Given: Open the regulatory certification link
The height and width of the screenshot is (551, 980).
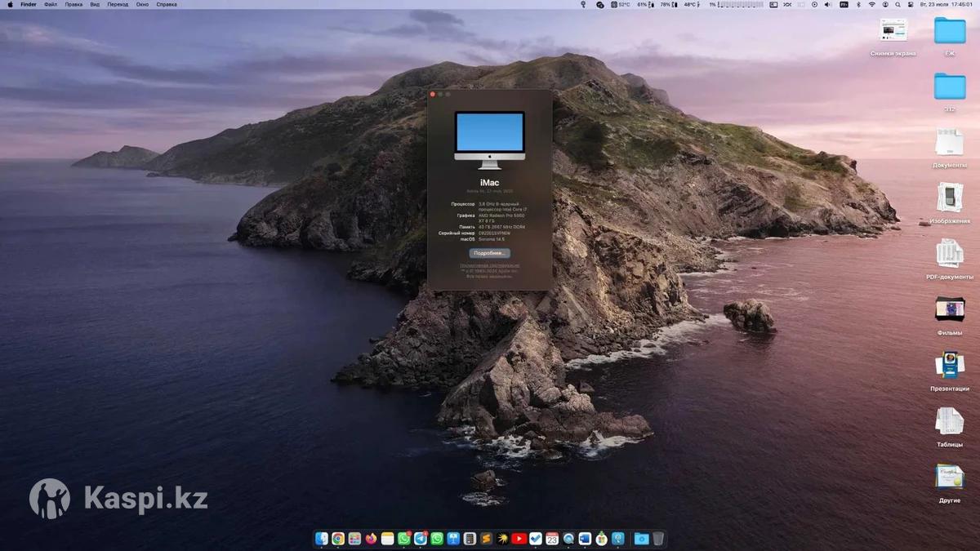Looking at the screenshot, I should click(x=490, y=265).
